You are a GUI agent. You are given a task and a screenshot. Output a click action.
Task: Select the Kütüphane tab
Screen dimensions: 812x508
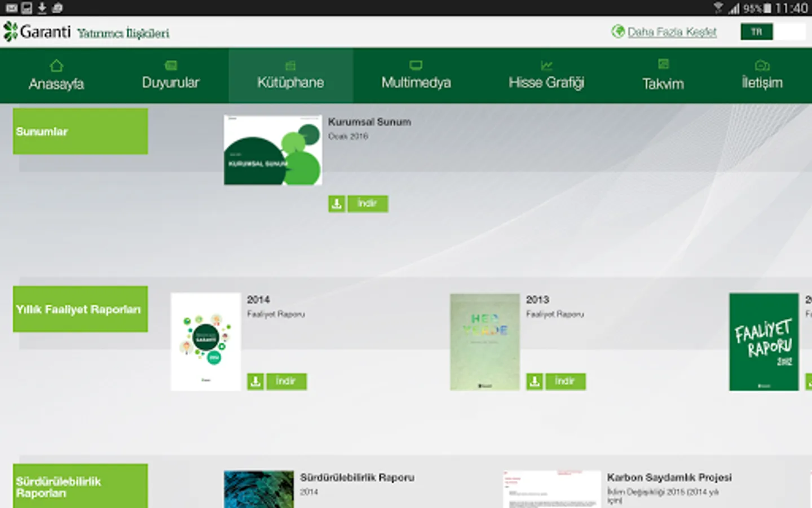coord(290,76)
